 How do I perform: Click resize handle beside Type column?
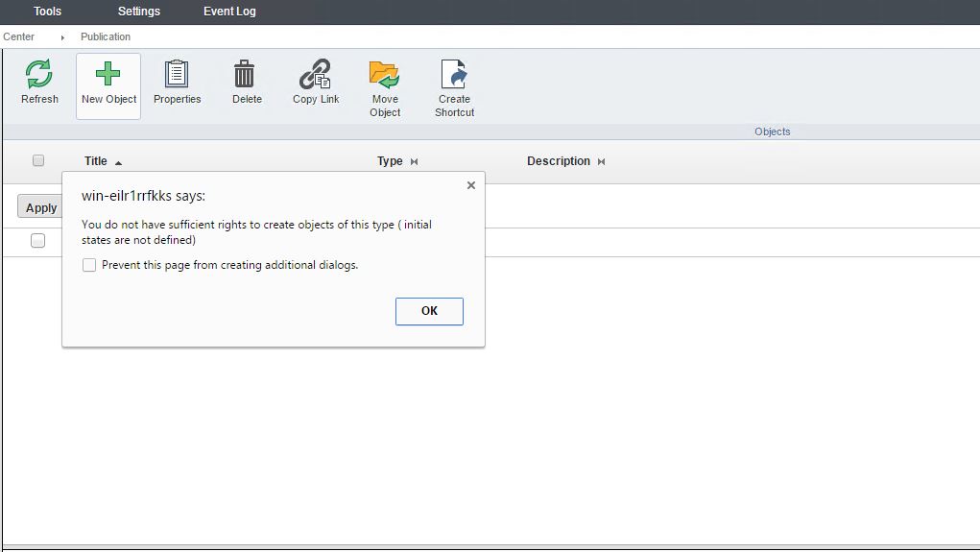[414, 162]
